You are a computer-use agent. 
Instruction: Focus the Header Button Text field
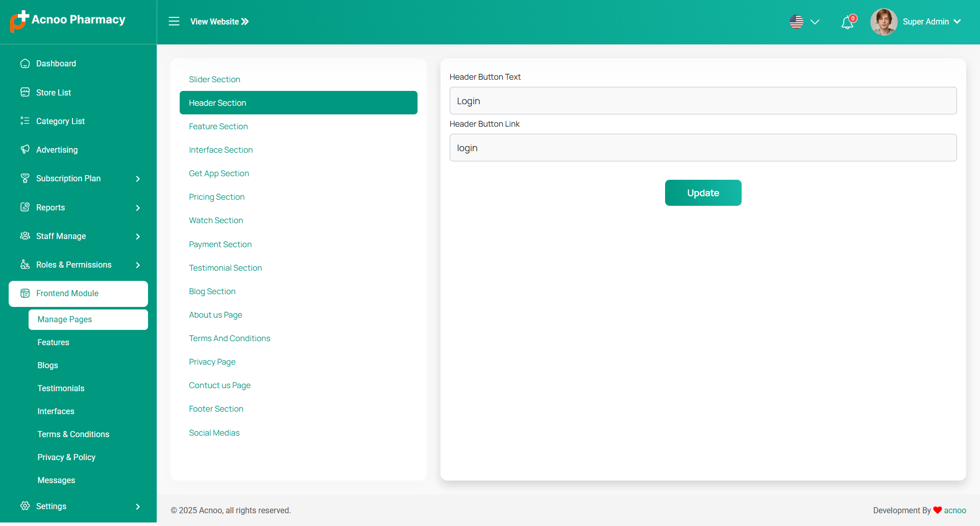tap(703, 101)
